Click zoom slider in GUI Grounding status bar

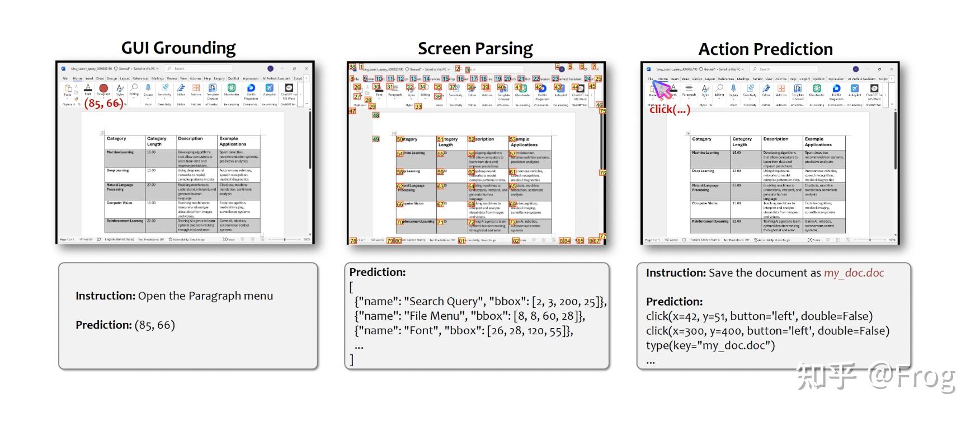(284, 239)
